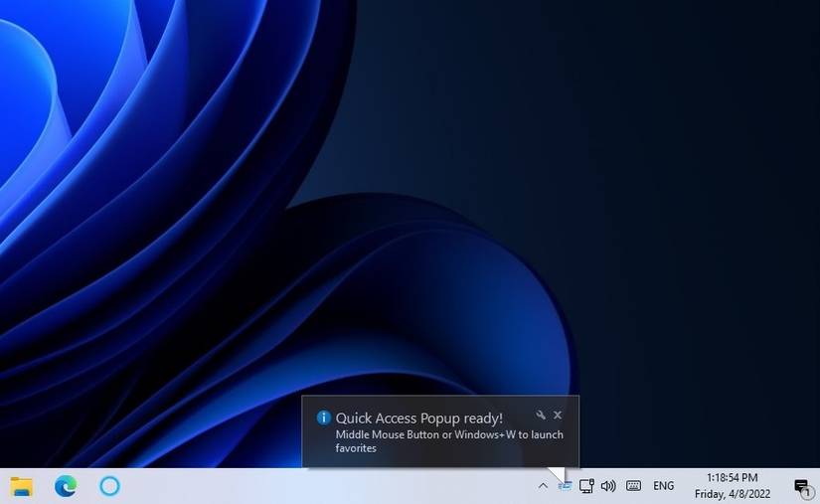The width and height of the screenshot is (820, 504).
Task: Click the Friday, 4/8/2022 date
Action: [732, 494]
